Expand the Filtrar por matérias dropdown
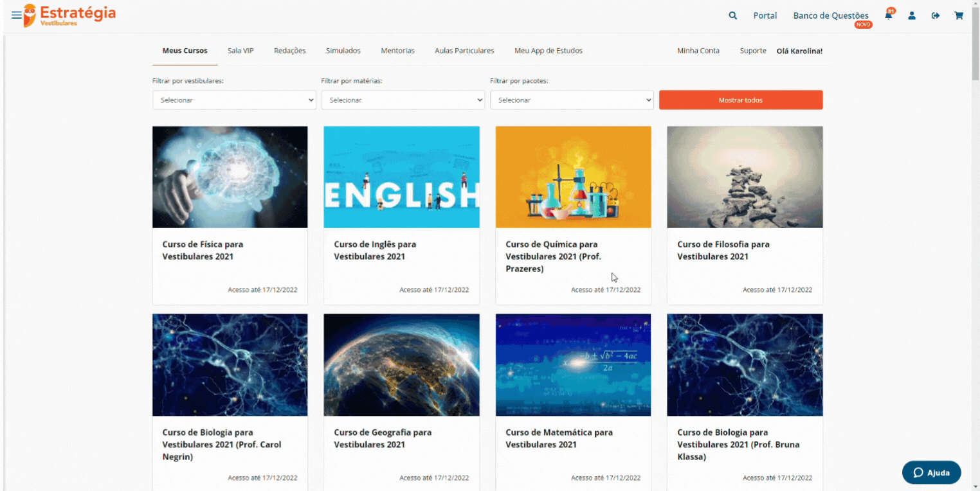The height and width of the screenshot is (491, 980). (403, 100)
